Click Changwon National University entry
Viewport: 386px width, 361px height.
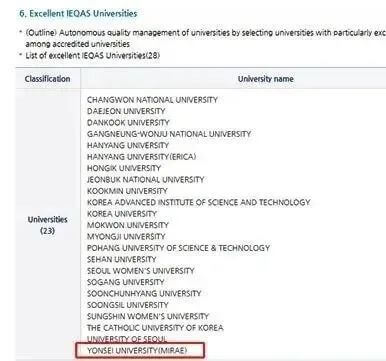click(152, 100)
